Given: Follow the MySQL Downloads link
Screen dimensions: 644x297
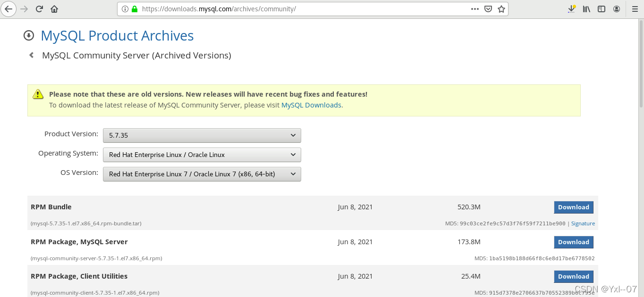Looking at the screenshot, I should 311,105.
